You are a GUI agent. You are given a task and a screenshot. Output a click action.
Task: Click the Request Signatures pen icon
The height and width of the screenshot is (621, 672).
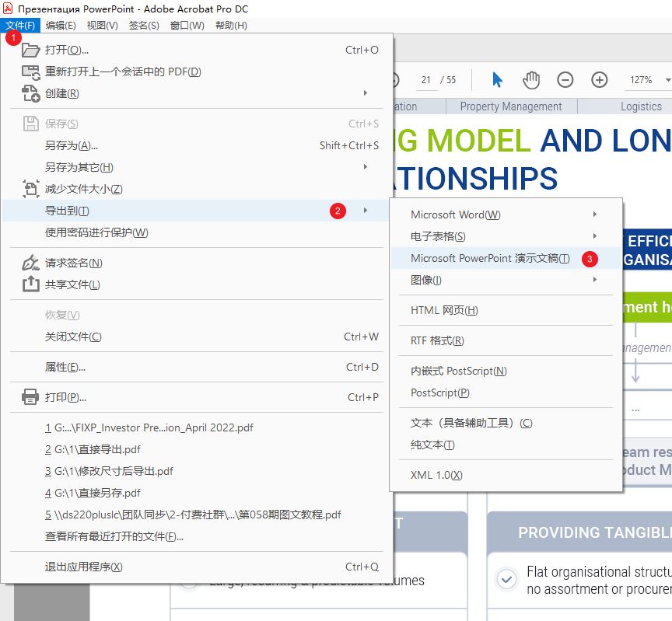point(30,263)
